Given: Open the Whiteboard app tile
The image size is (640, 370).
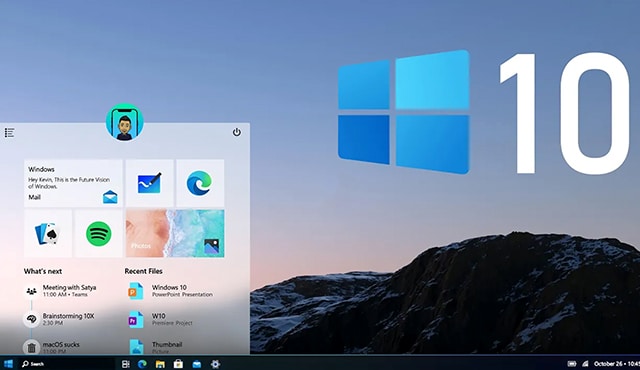Looking at the screenshot, I should 149,183.
